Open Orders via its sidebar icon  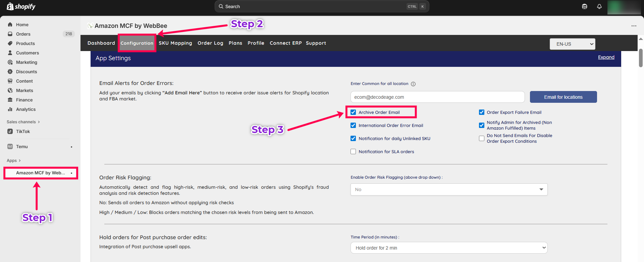10,34
